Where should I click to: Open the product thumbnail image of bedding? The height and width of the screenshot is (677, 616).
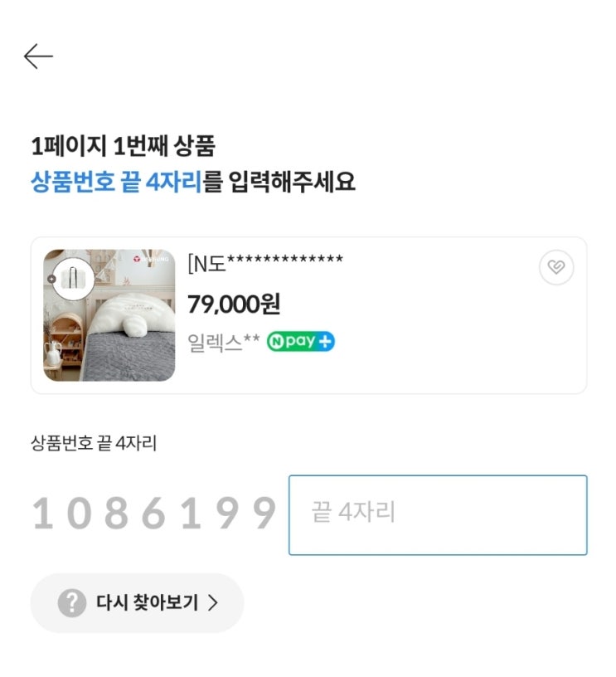(x=109, y=315)
